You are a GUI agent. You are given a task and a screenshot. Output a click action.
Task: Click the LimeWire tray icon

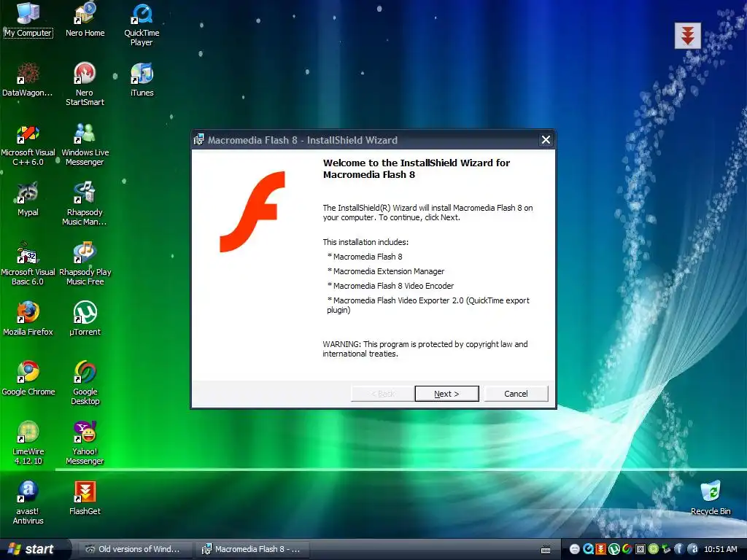click(x=653, y=549)
